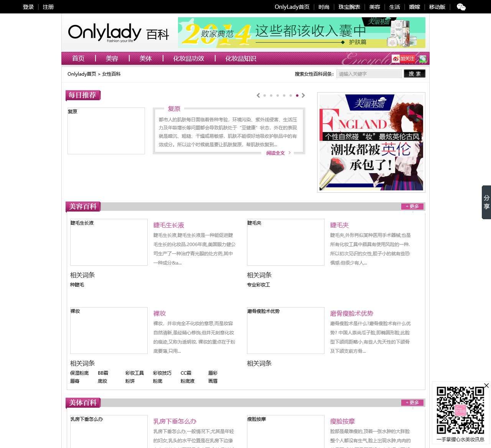
Task: Open 睫毛夹 thumbnail image
Action: tap(286, 242)
